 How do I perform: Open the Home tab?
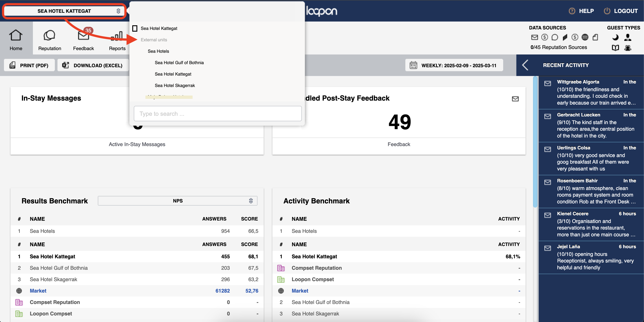point(16,38)
